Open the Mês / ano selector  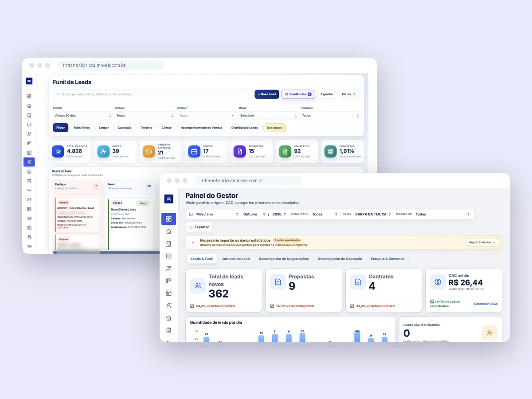coord(214,214)
